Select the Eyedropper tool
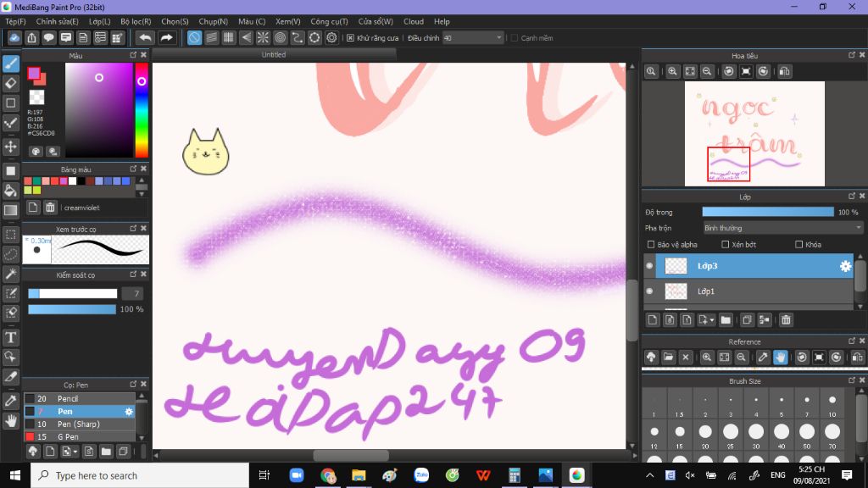 [10, 401]
